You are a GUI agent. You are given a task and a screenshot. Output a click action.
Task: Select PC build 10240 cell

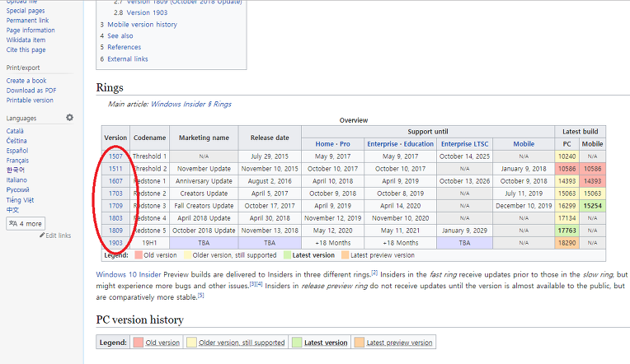(x=567, y=156)
